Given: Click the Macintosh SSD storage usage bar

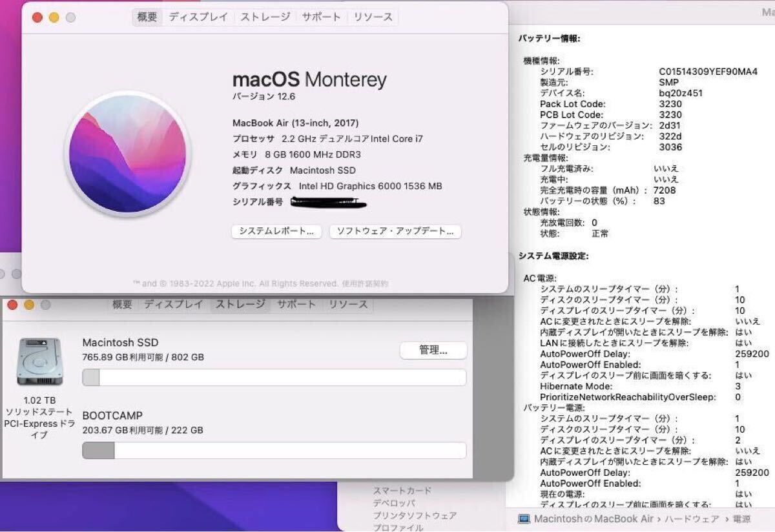Looking at the screenshot, I should click(x=274, y=377).
